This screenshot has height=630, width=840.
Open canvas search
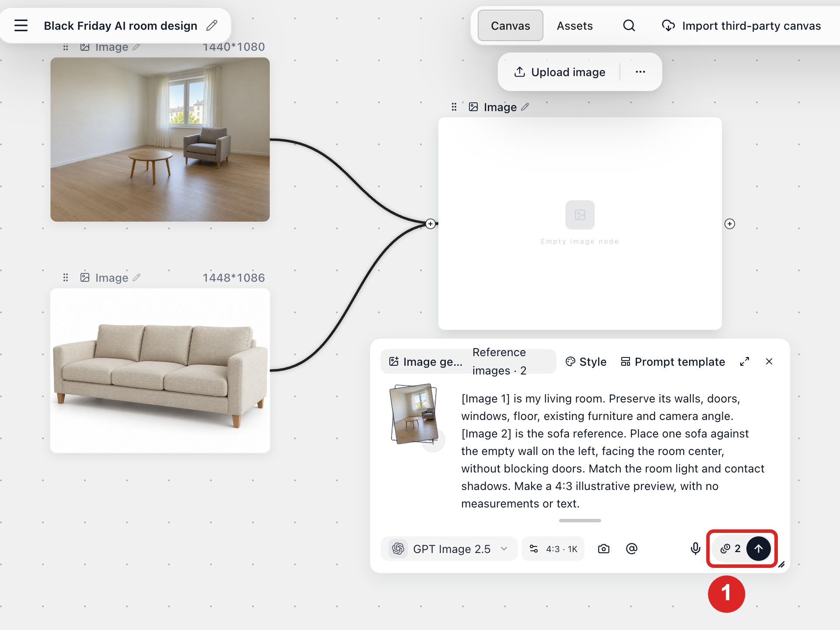coord(629,26)
